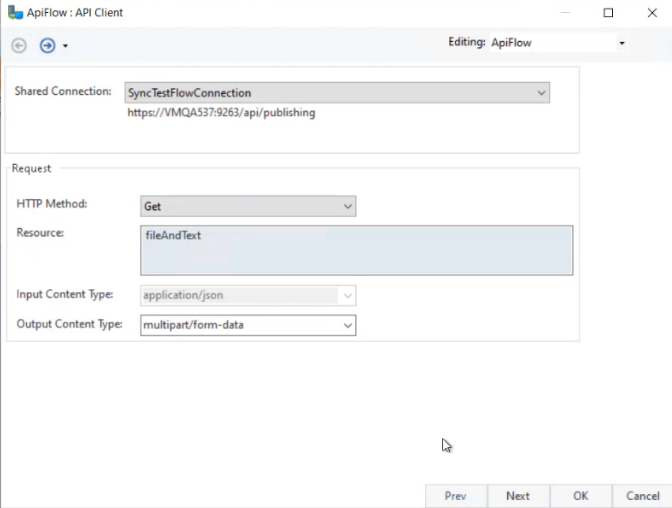This screenshot has width=672, height=508.
Task: Go forward with the right arrow icon
Action: (x=47, y=45)
